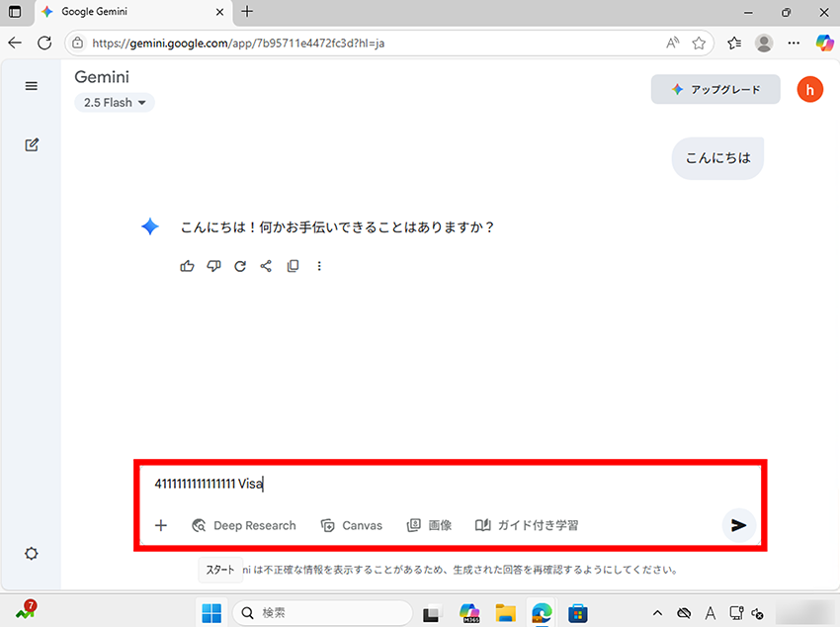Toggle the 画像 image tool

[430, 525]
